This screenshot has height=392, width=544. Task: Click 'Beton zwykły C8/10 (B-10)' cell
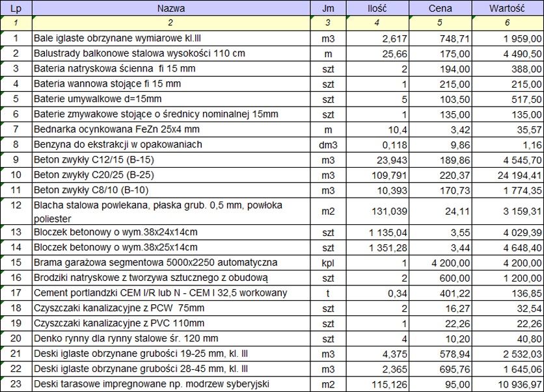click(171, 190)
